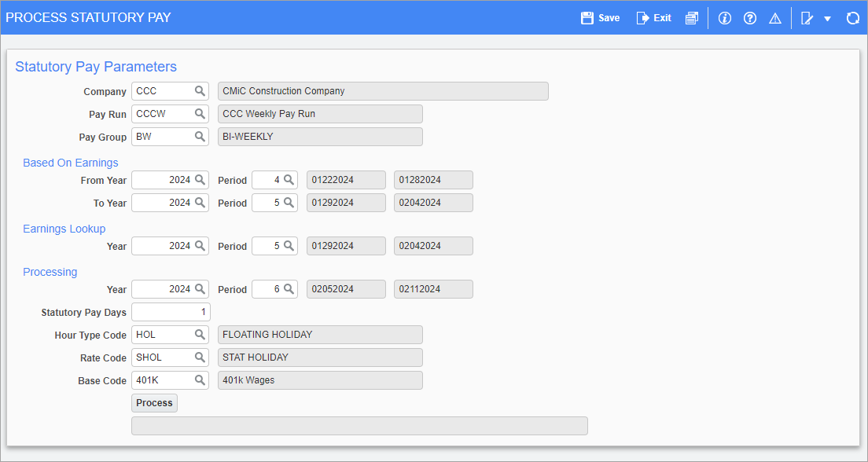Image resolution: width=868 pixels, height=462 pixels.
Task: Open the Company lookup magnifier
Action: point(201,90)
